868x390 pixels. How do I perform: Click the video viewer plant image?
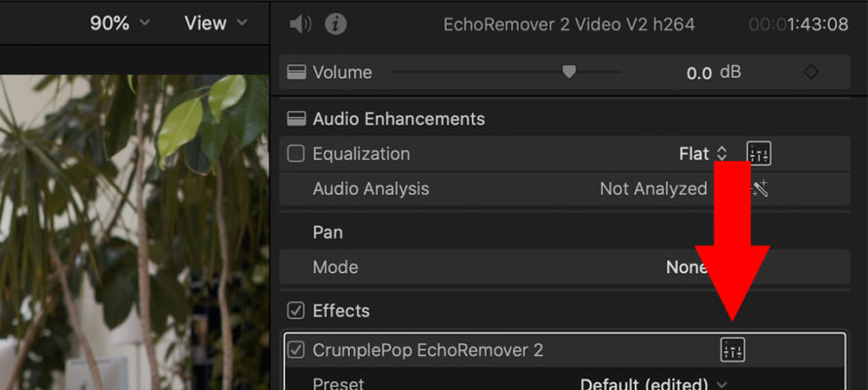(x=134, y=232)
